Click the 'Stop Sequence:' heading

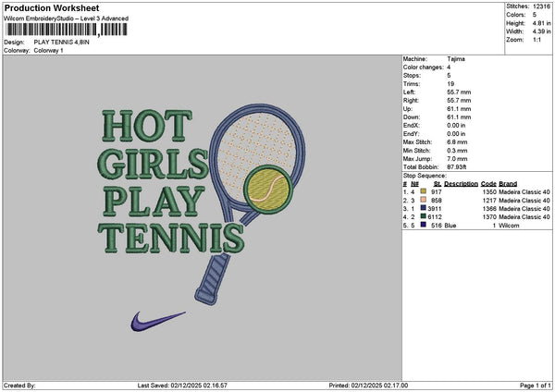[425, 176]
